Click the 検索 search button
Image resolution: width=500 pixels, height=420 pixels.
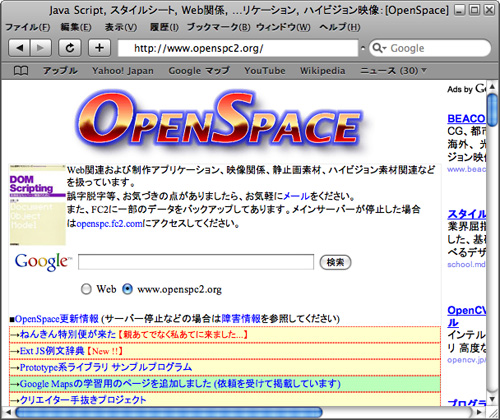coord(335,262)
